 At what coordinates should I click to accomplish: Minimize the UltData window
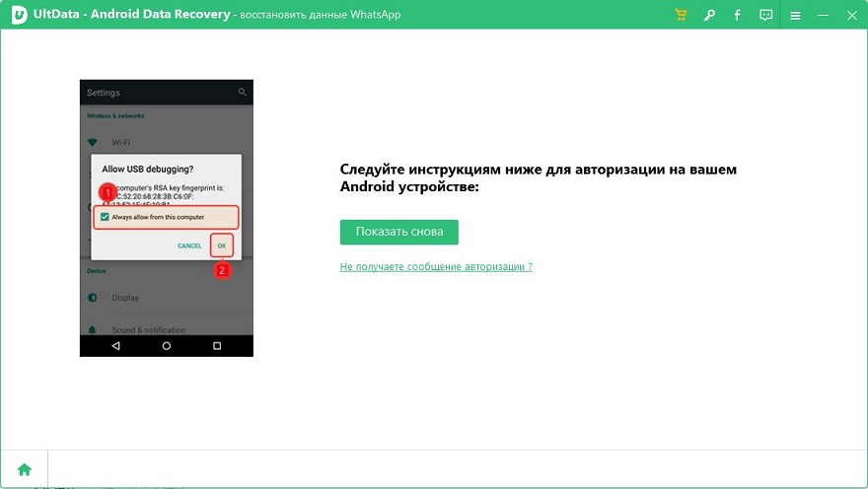coord(824,16)
